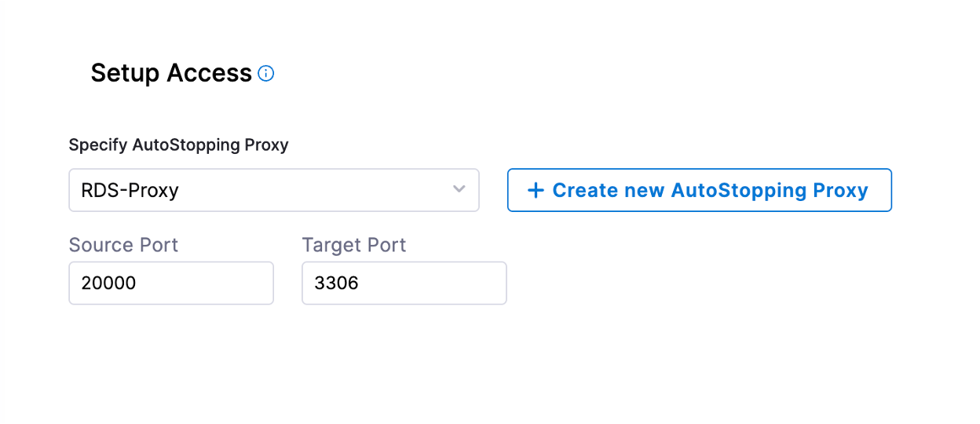Focus the Source Port input field

tap(171, 283)
